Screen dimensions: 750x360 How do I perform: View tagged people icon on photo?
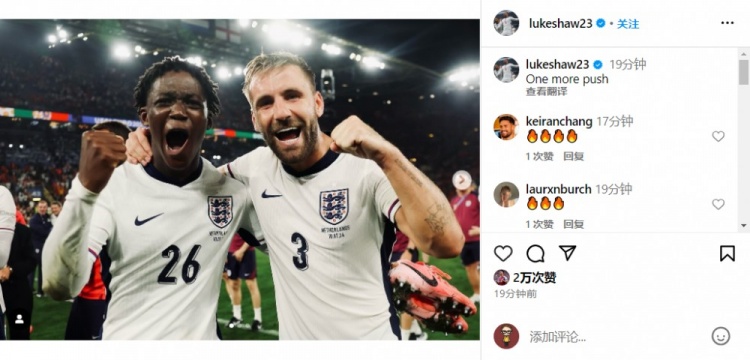[x=19, y=319]
